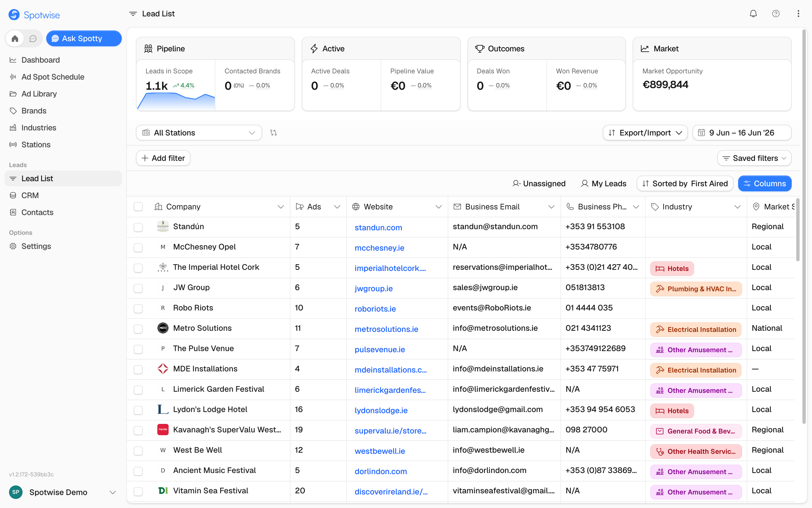The height and width of the screenshot is (508, 812).
Task: Click the Leads in Scope sparkline chart
Action: click(x=176, y=101)
